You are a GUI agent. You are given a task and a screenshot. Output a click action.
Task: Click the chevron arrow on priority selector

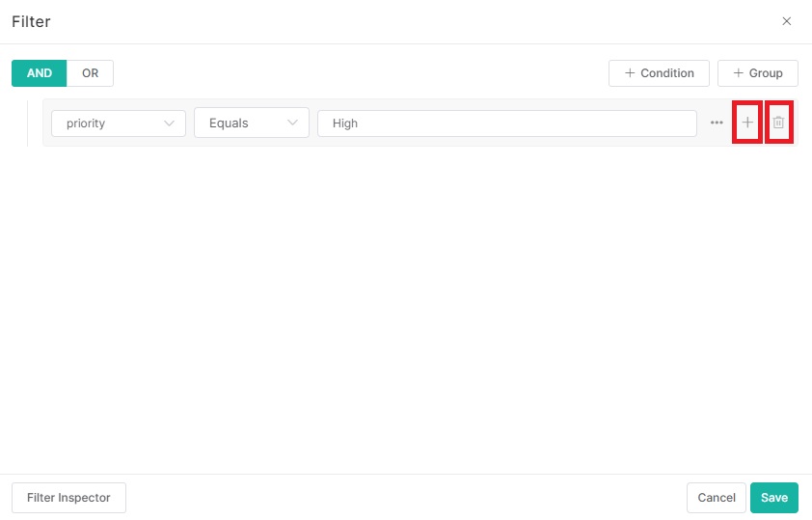(170, 123)
